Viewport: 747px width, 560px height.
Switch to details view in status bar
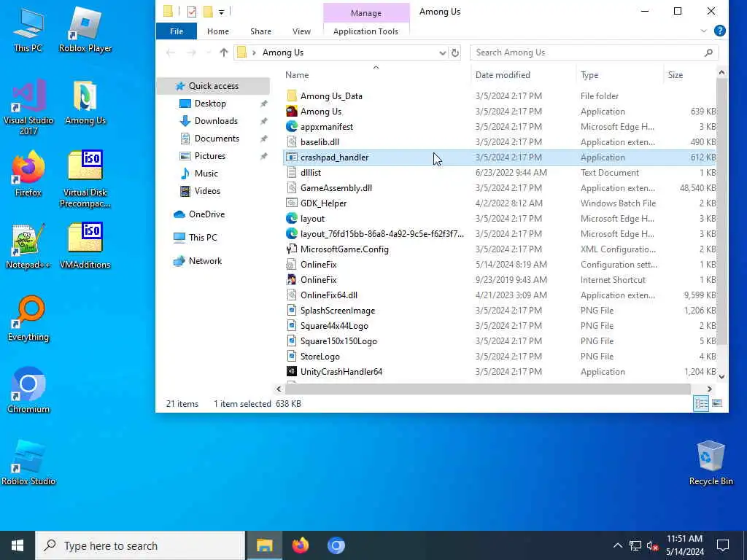[x=701, y=403]
